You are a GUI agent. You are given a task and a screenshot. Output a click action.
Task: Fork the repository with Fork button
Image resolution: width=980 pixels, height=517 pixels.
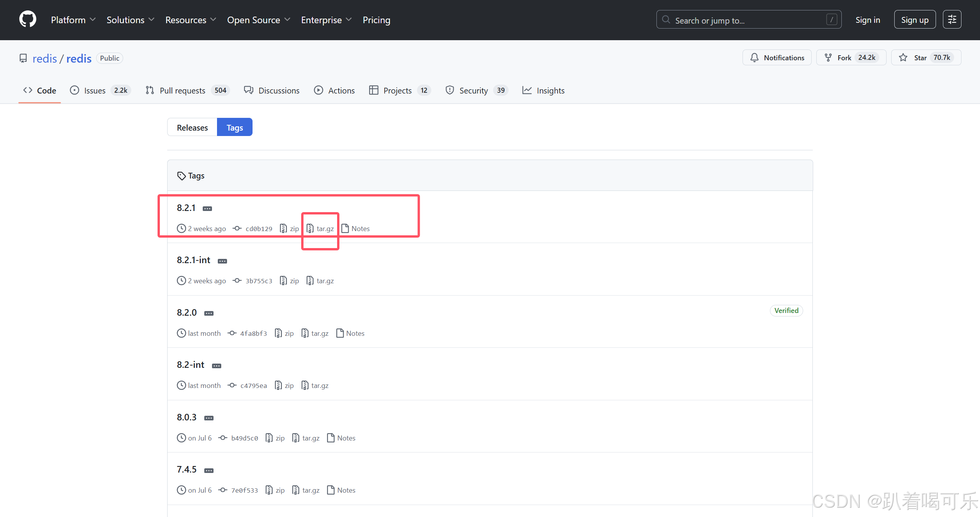click(x=851, y=58)
